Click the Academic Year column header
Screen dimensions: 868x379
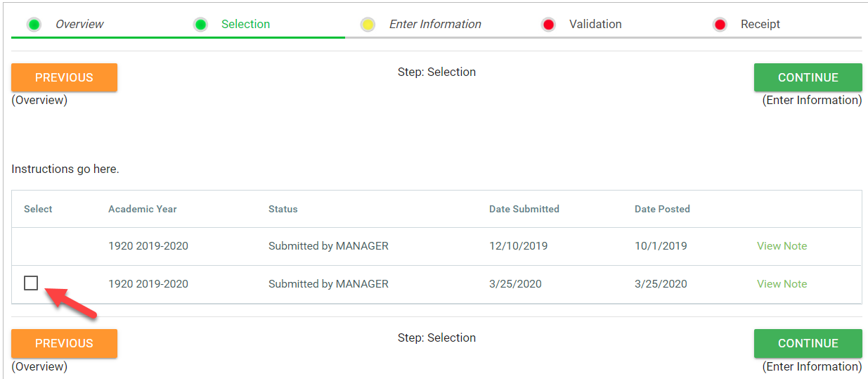pyautogui.click(x=143, y=209)
